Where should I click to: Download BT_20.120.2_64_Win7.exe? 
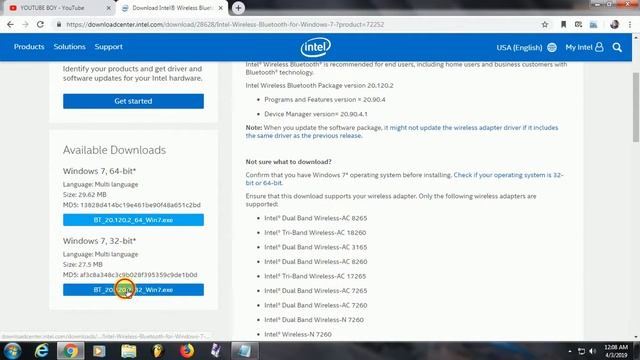coord(133,220)
